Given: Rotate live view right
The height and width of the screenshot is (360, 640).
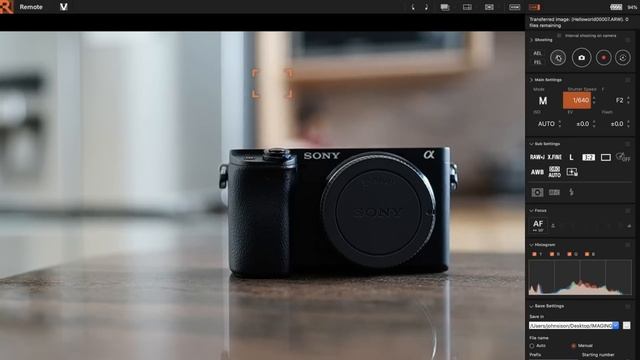Looking at the screenshot, I should [426, 7].
